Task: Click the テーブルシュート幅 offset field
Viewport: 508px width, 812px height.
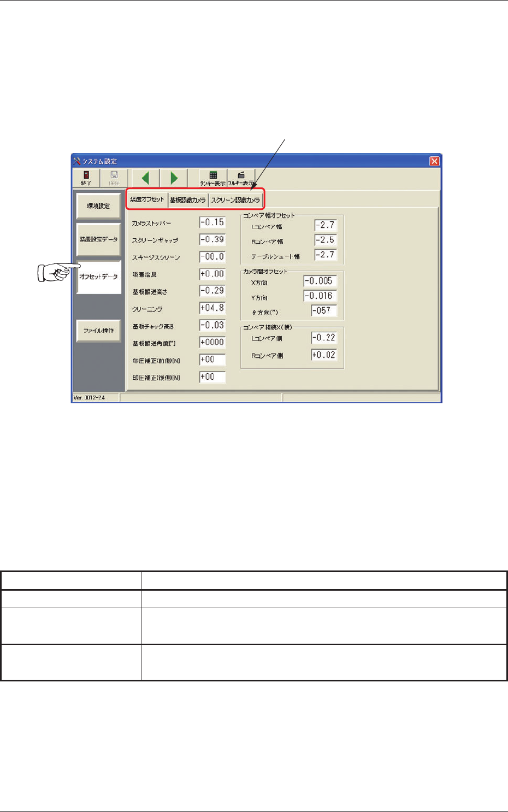Action: (x=326, y=255)
